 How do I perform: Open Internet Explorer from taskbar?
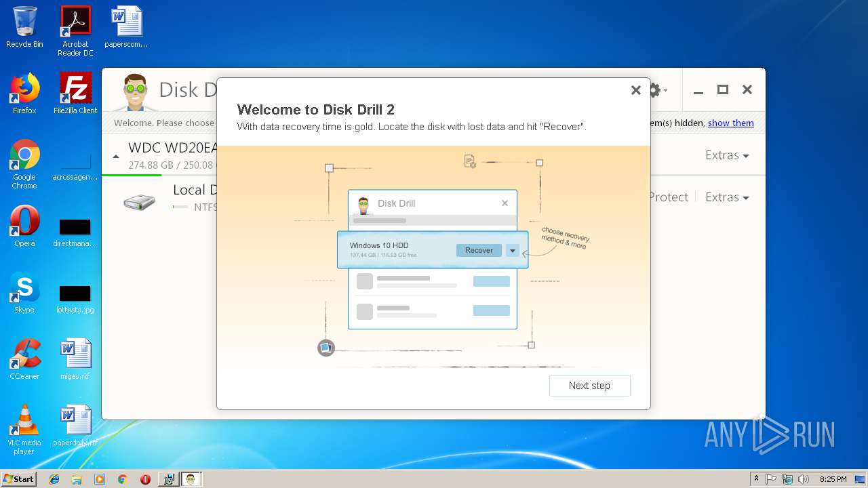[x=54, y=479]
